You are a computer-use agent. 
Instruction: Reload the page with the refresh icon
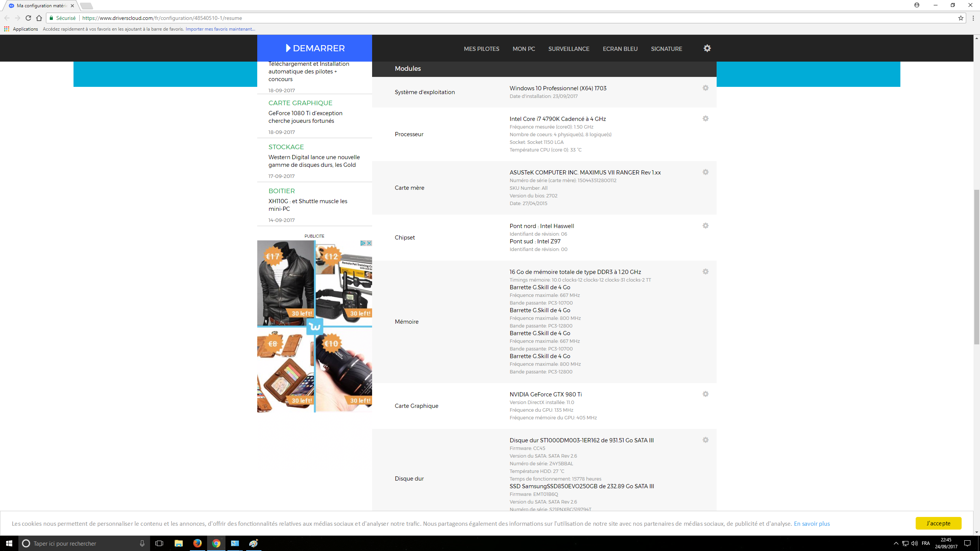click(x=28, y=18)
